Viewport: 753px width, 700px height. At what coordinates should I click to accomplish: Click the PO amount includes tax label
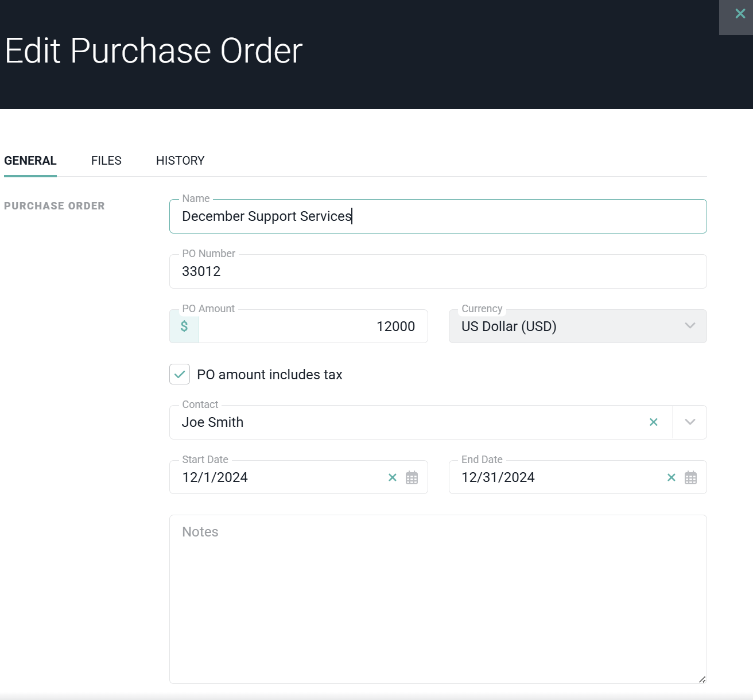(x=269, y=375)
